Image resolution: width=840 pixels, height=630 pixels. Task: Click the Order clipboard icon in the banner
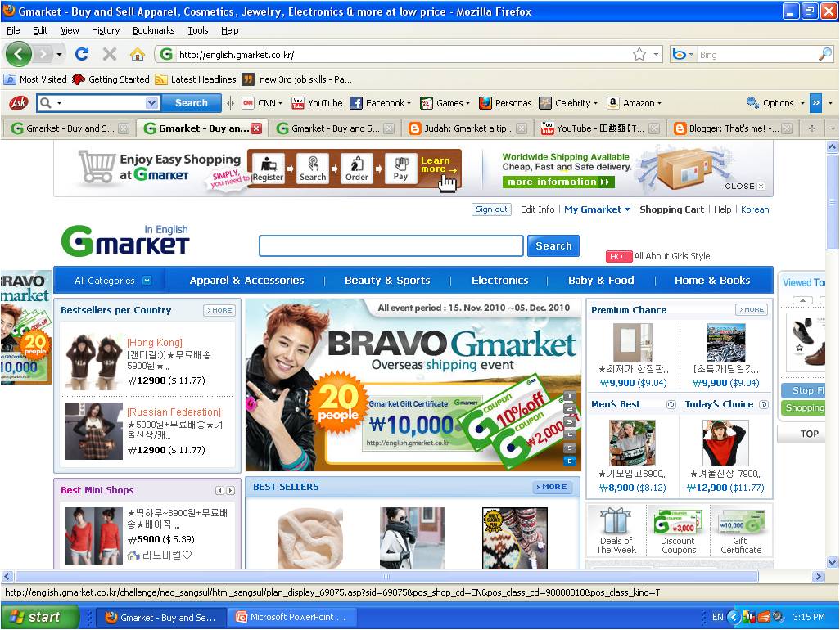click(357, 168)
